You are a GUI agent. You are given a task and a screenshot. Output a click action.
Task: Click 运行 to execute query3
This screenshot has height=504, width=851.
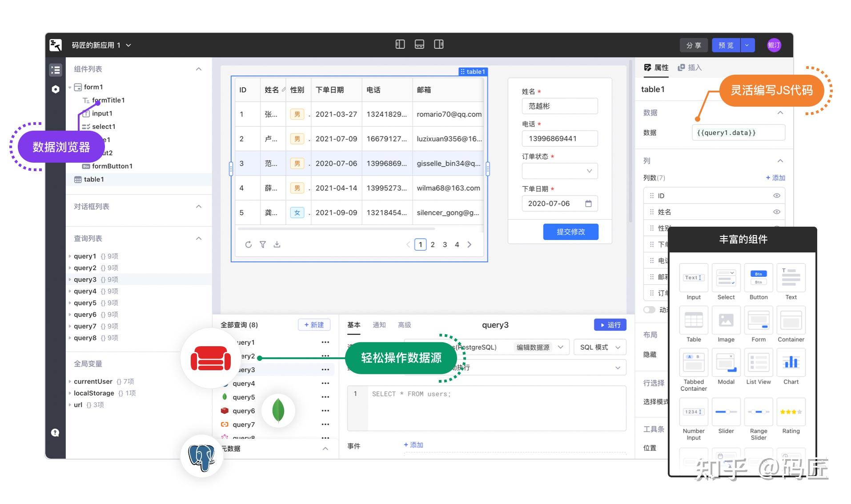610,325
